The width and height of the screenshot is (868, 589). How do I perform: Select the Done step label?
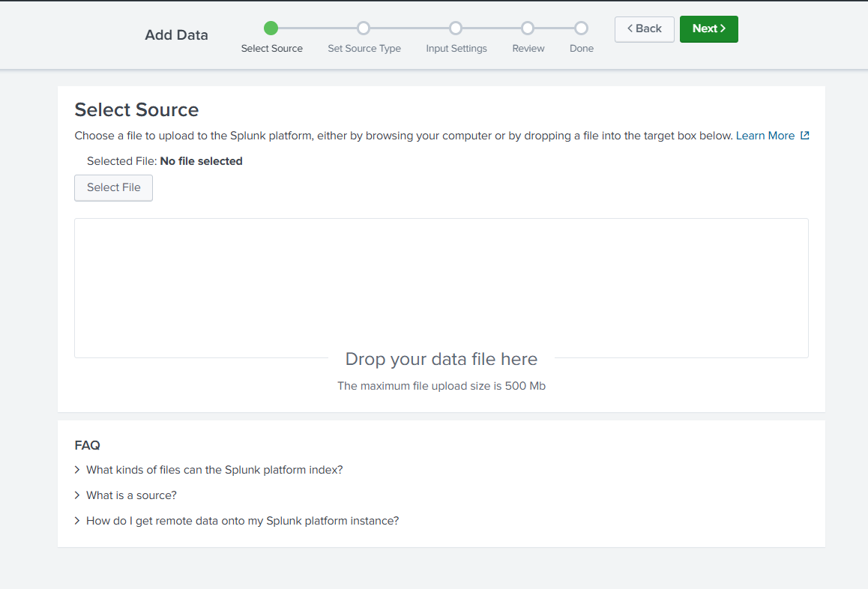click(581, 49)
